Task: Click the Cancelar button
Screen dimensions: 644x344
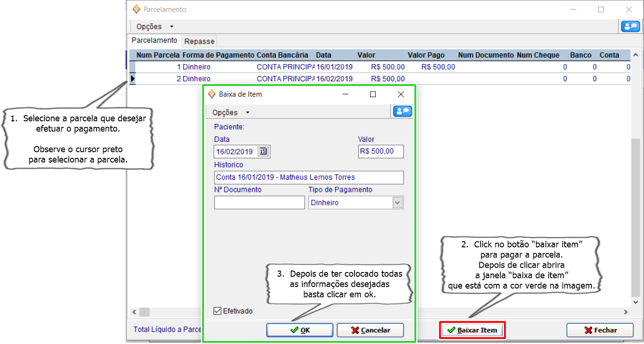Action: click(x=370, y=330)
